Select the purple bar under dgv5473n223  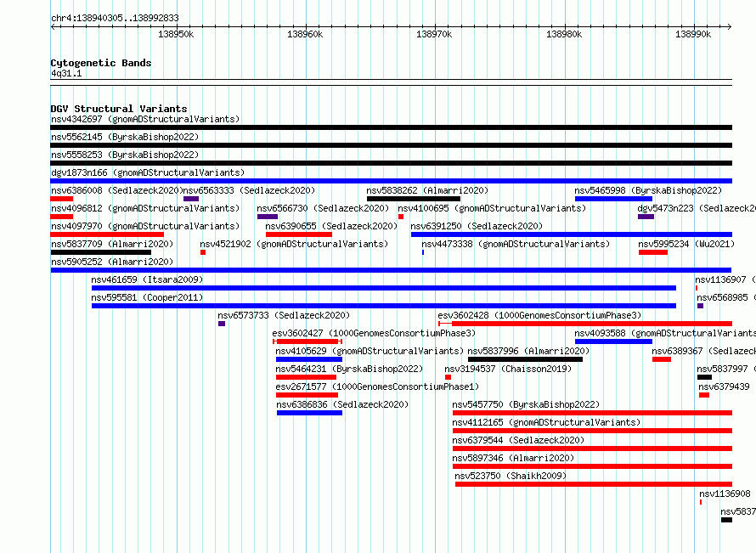point(646,217)
